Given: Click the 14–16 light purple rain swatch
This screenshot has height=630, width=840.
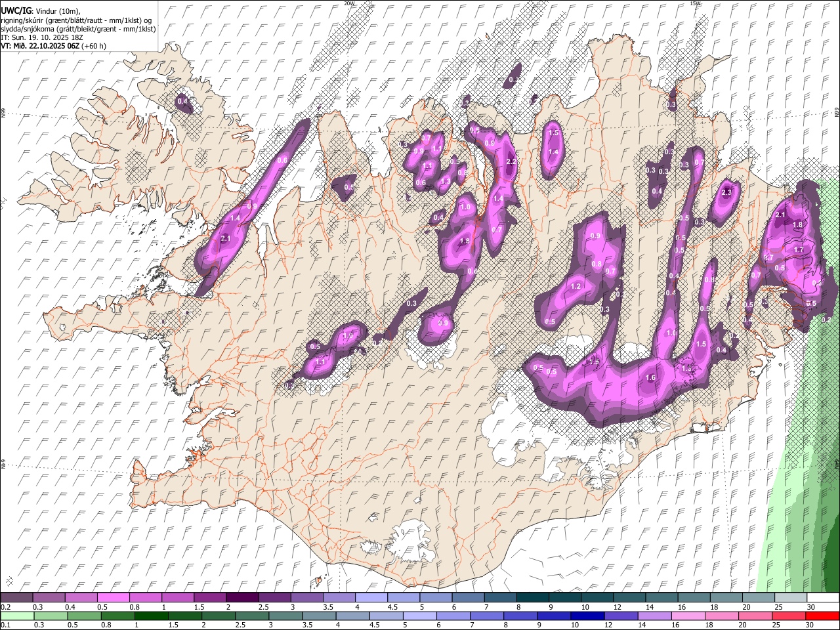Looking at the screenshot, I should [x=655, y=616].
